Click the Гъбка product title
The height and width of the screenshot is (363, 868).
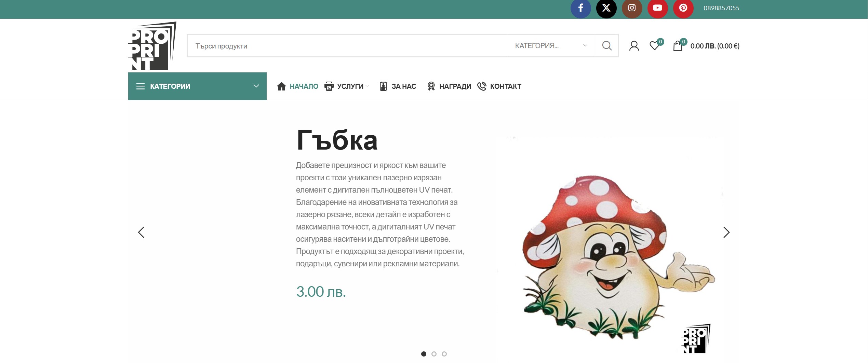pyautogui.click(x=337, y=140)
